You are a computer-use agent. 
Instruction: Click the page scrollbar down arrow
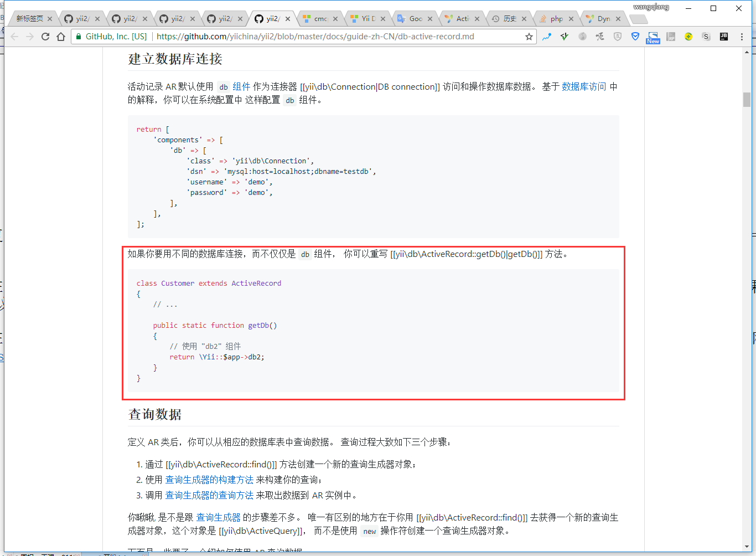[x=747, y=547]
